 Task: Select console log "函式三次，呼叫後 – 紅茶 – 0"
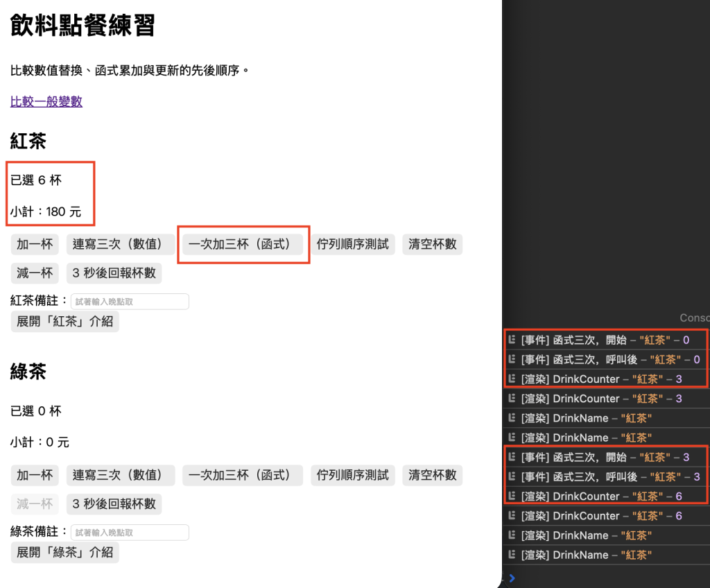click(x=607, y=360)
